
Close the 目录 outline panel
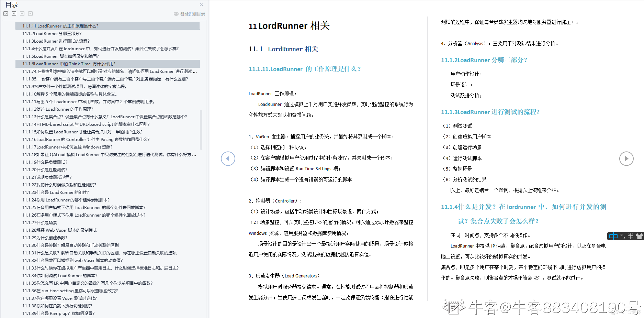[x=201, y=4]
